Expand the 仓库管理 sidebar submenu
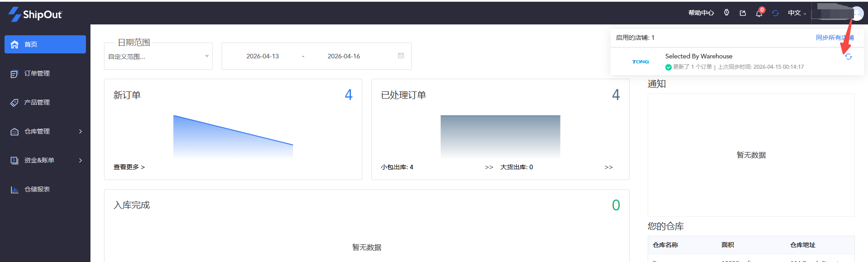Image resolution: width=868 pixels, height=262 pixels. pyautogui.click(x=45, y=131)
